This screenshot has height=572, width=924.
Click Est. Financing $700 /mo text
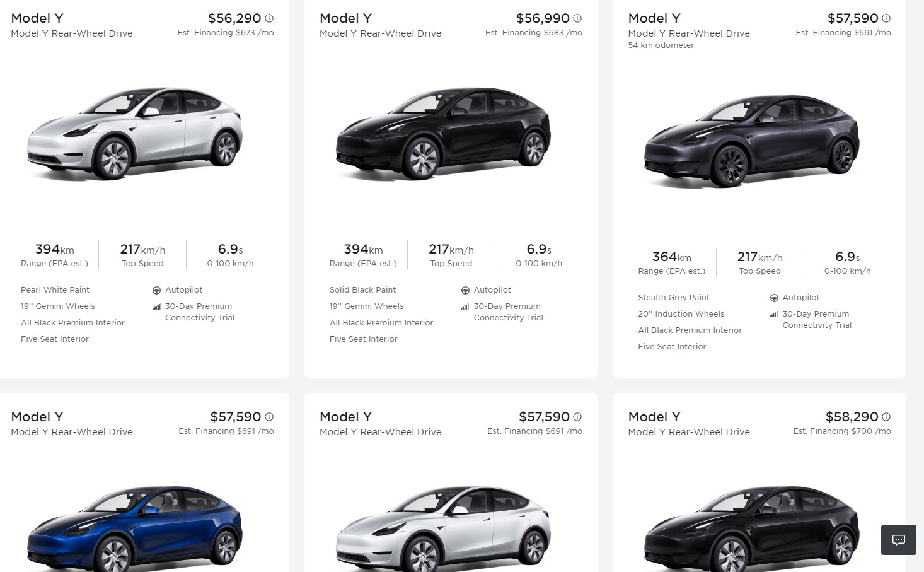pyautogui.click(x=841, y=431)
